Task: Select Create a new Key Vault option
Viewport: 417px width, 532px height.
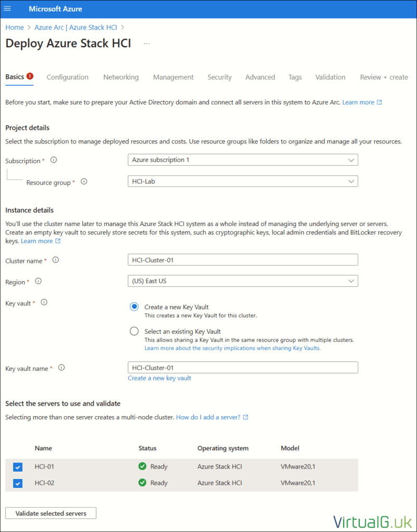Action: [x=134, y=307]
